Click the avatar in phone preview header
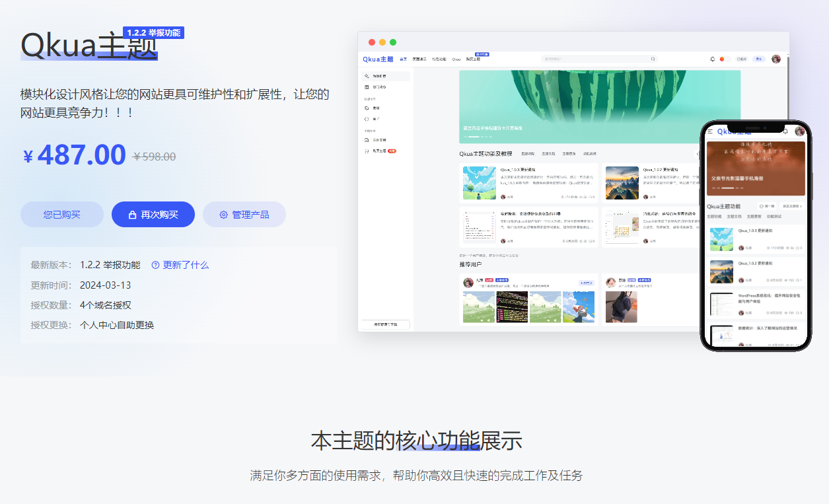829x504 pixels. coord(800,131)
